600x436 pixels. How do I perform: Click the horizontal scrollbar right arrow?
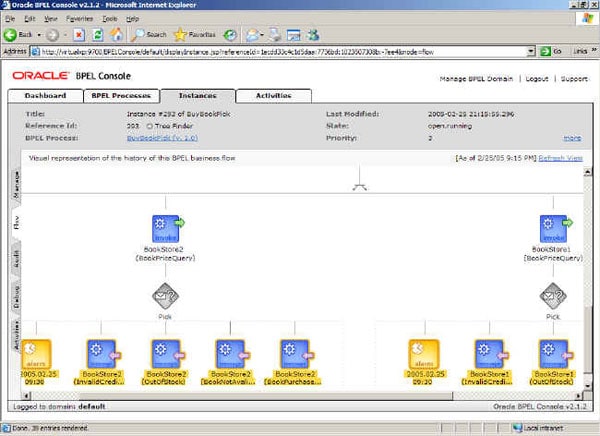click(x=579, y=395)
